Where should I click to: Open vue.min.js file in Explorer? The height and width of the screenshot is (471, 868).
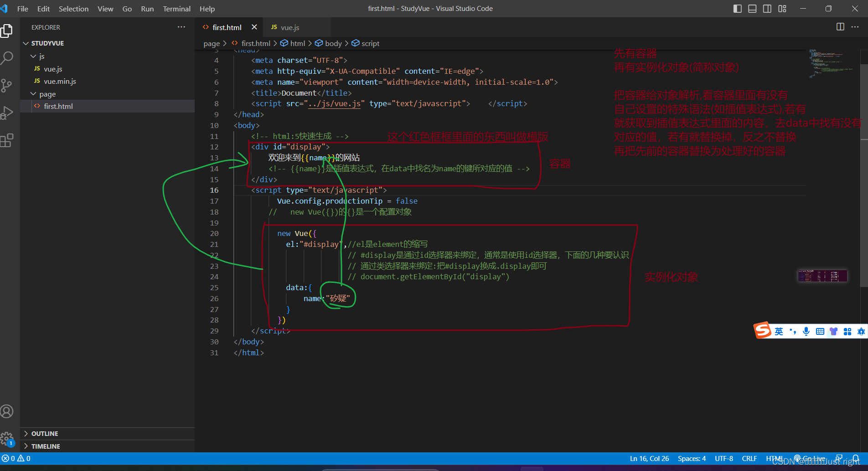pyautogui.click(x=107, y=81)
